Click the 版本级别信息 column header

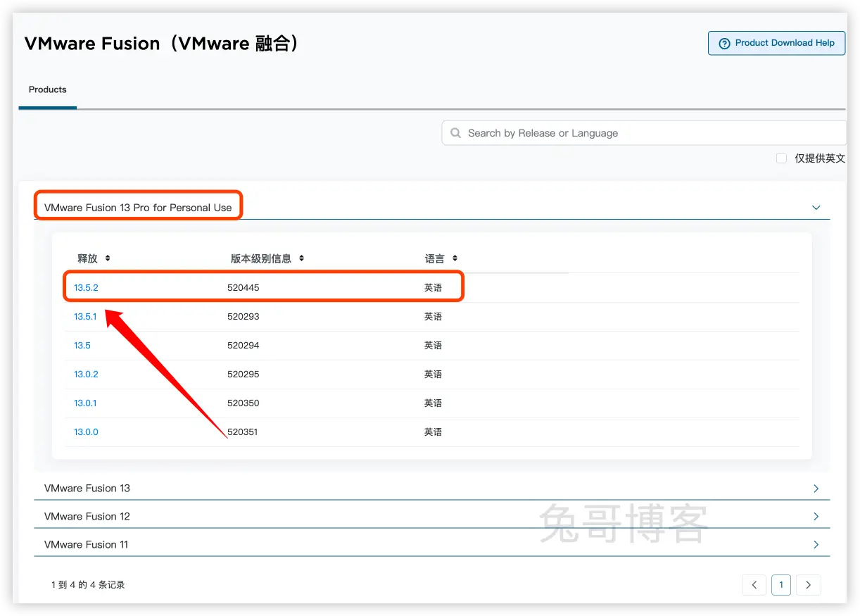[261, 258]
